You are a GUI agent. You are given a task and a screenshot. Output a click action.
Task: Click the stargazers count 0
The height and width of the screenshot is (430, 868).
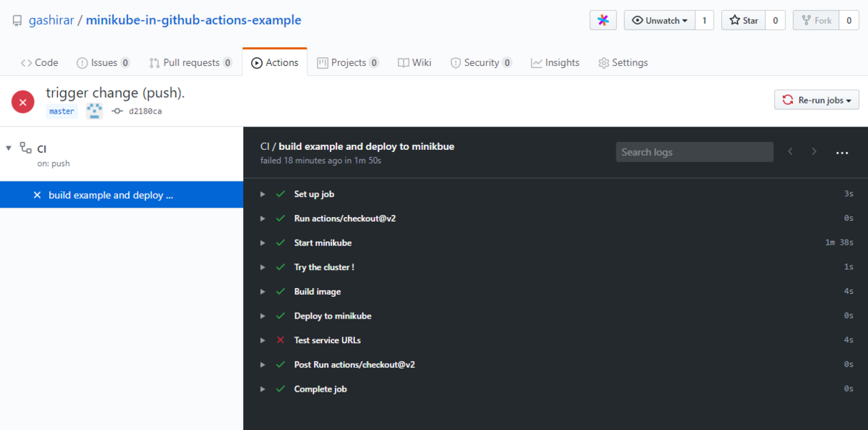[x=775, y=20]
